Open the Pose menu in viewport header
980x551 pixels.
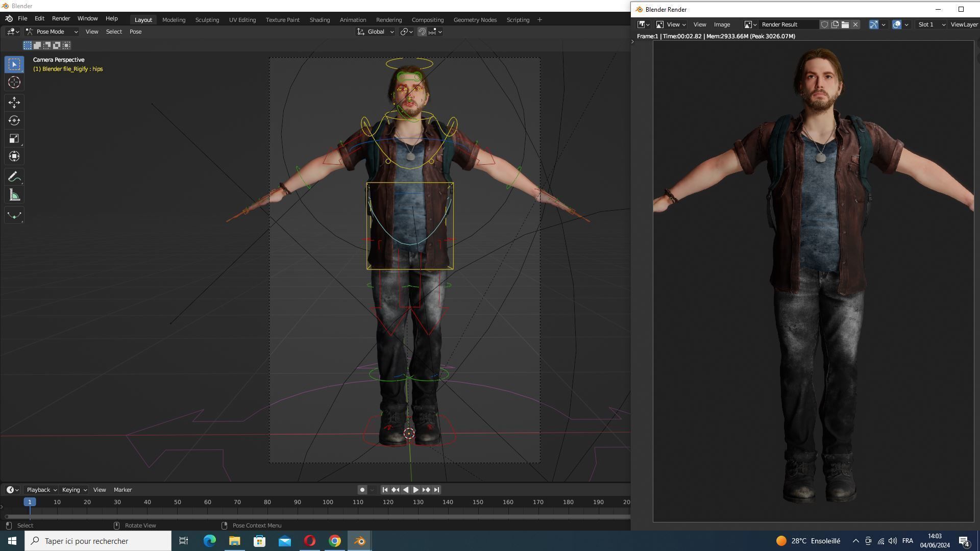click(135, 32)
